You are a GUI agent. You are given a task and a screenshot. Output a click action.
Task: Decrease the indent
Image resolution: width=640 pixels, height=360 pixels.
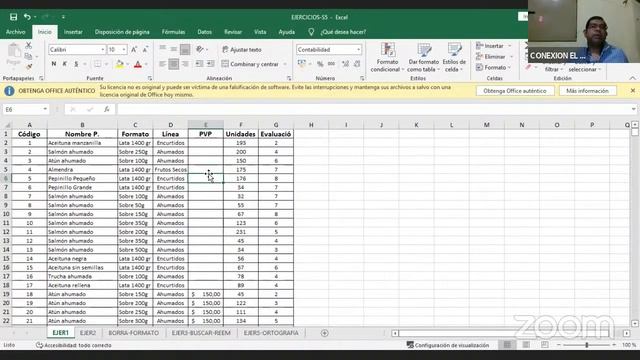point(199,64)
